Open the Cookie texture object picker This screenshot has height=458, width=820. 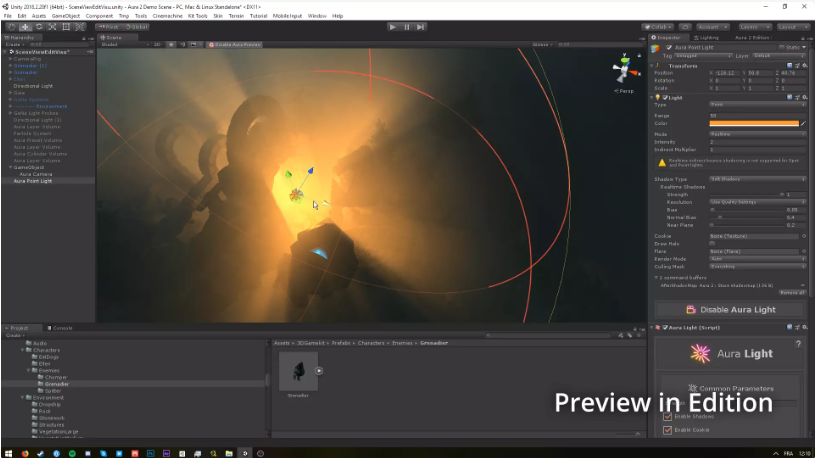[x=804, y=236]
